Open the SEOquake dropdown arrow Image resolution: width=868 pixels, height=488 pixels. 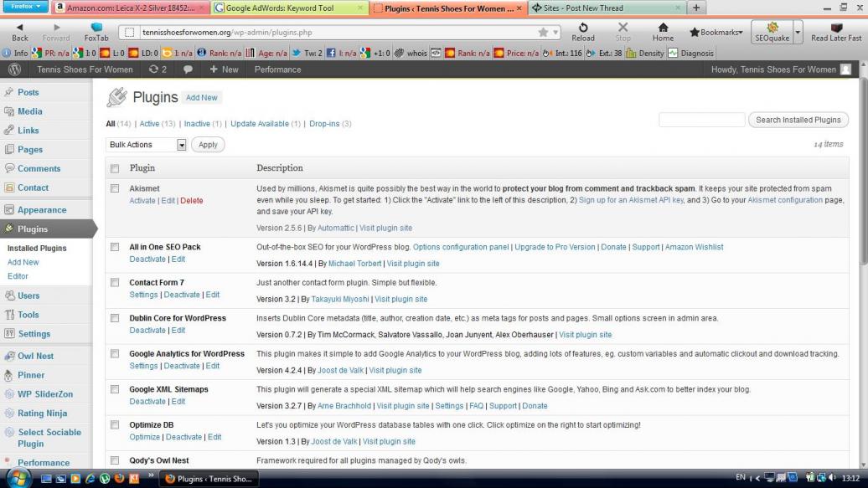click(798, 32)
